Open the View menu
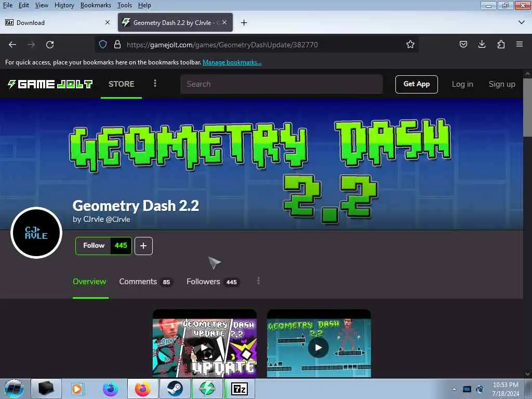 42,5
